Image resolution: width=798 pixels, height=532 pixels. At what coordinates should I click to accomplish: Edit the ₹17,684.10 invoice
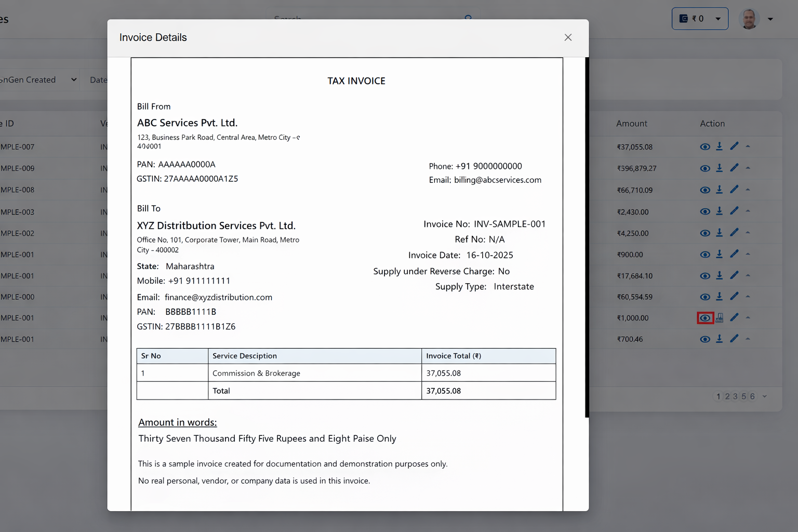[734, 275]
